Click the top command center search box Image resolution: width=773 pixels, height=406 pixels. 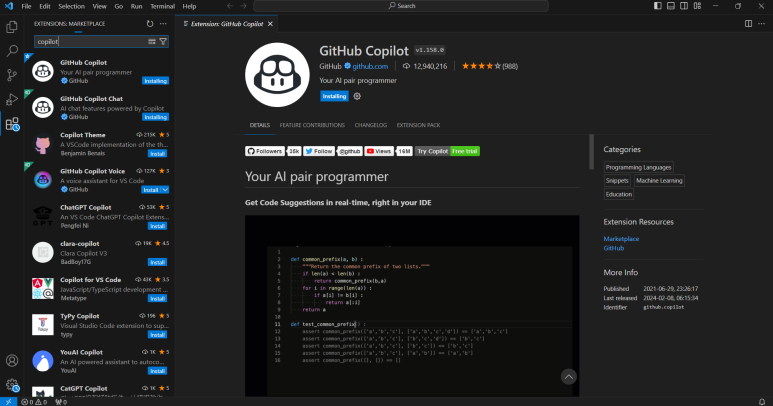click(x=401, y=6)
